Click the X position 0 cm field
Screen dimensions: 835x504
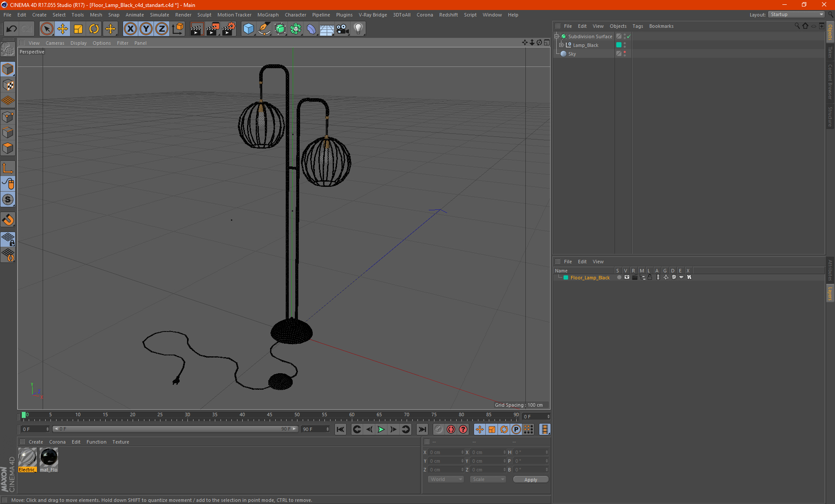(x=446, y=452)
